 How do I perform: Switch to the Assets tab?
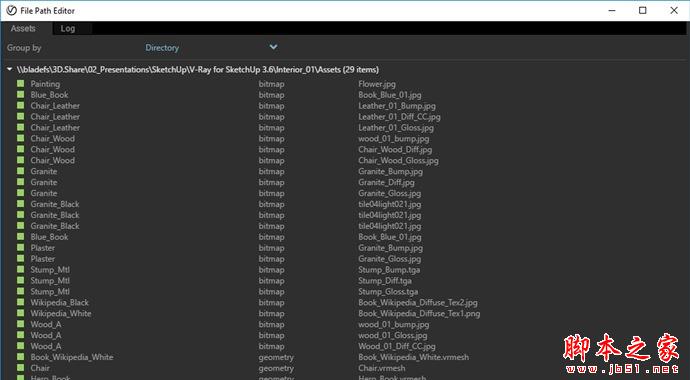23,29
